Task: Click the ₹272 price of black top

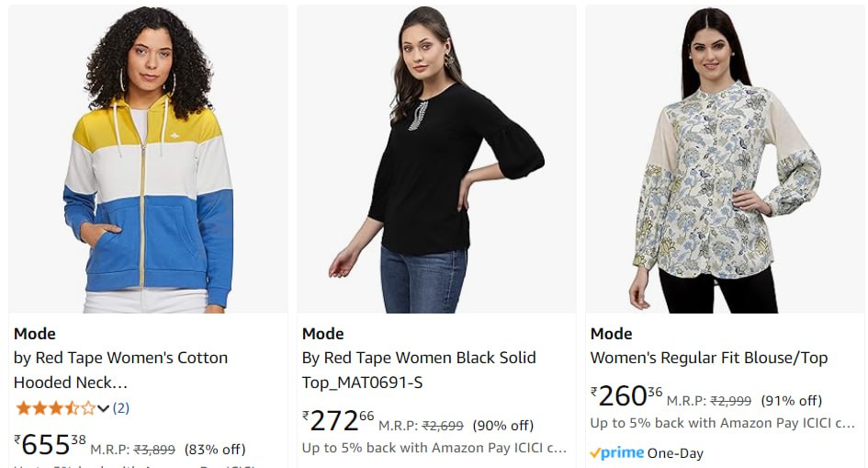Action: 338,421
